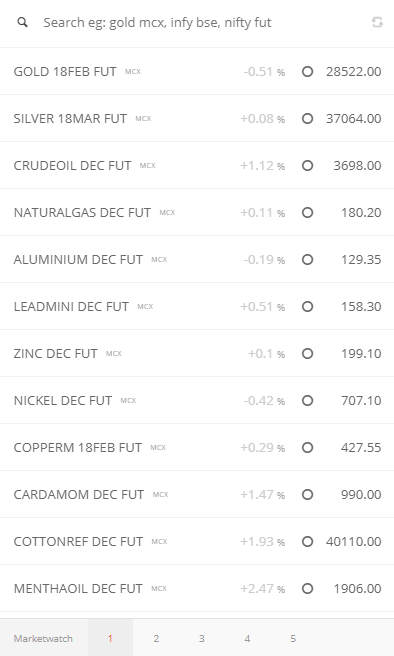Image resolution: width=394 pixels, height=656 pixels.
Task: Click the search magnifier icon
Action: tap(23, 22)
